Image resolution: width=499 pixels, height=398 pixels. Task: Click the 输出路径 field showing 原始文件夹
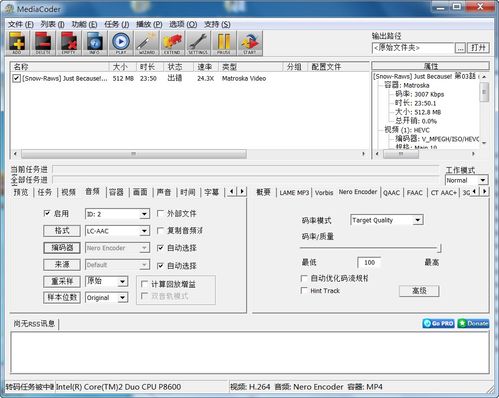(413, 48)
